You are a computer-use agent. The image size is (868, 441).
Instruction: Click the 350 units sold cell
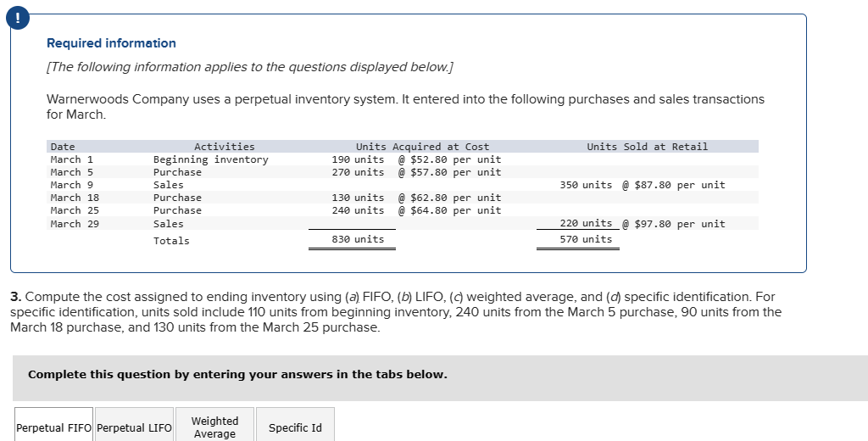[586, 185]
